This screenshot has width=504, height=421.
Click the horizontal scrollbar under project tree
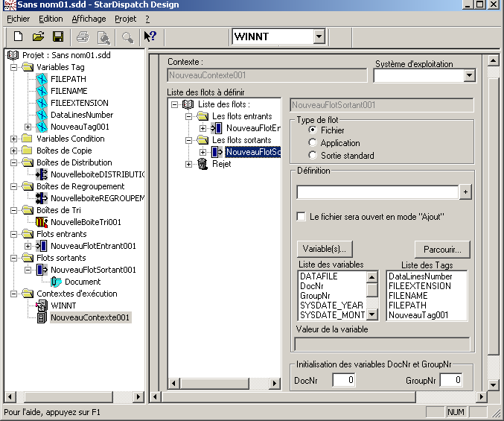coord(74,396)
